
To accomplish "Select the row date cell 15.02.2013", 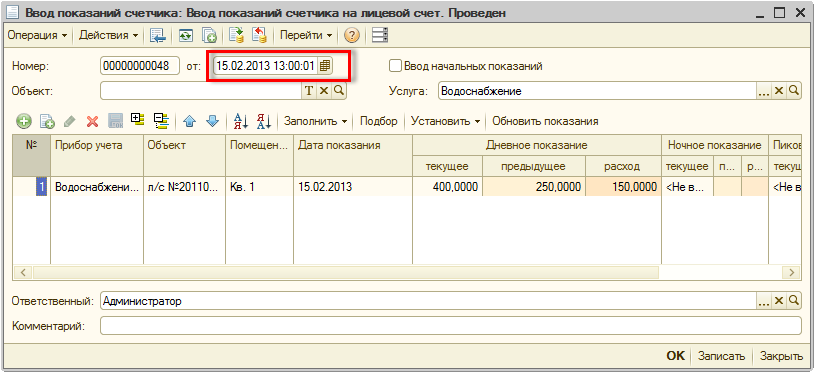I will click(353, 187).
